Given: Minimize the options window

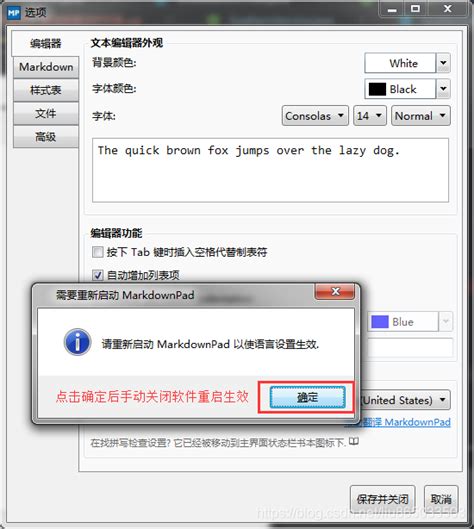Looking at the screenshot, I should [392, 9].
